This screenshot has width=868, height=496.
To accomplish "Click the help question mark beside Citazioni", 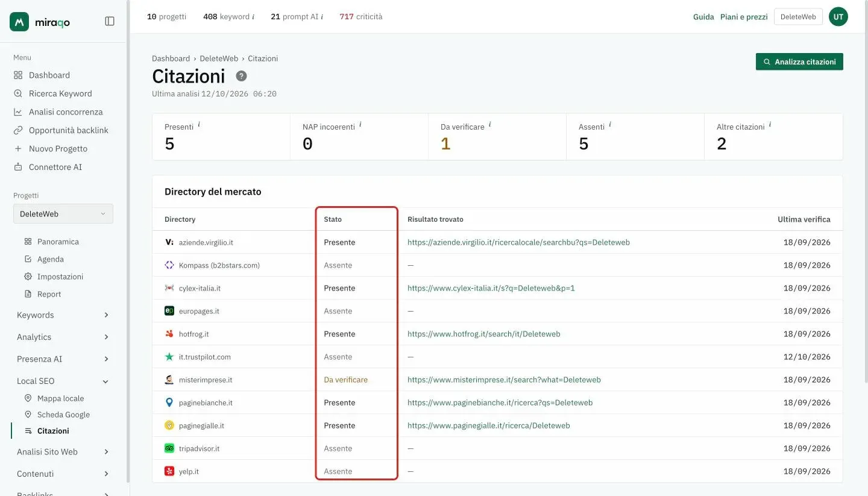I will click(x=241, y=76).
